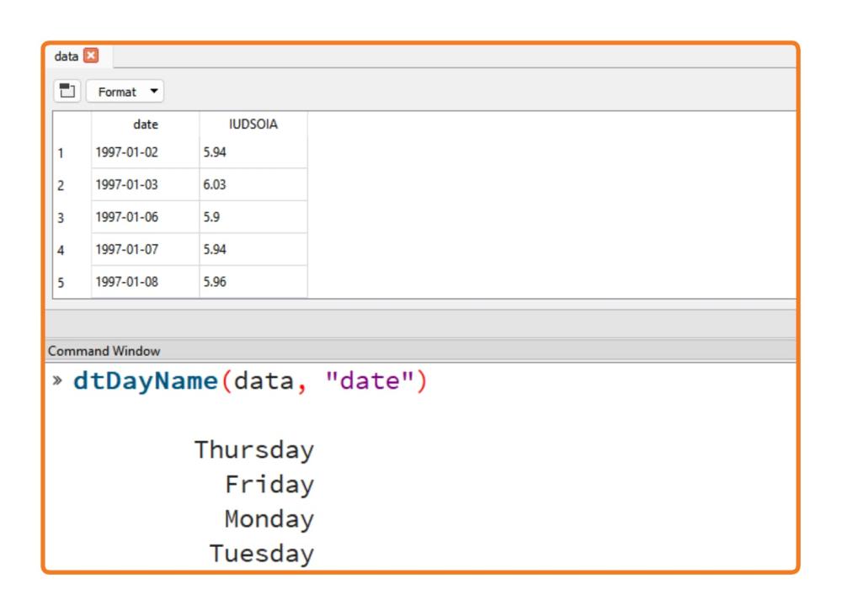
Task: Click the Format button label
Action: 117,92
